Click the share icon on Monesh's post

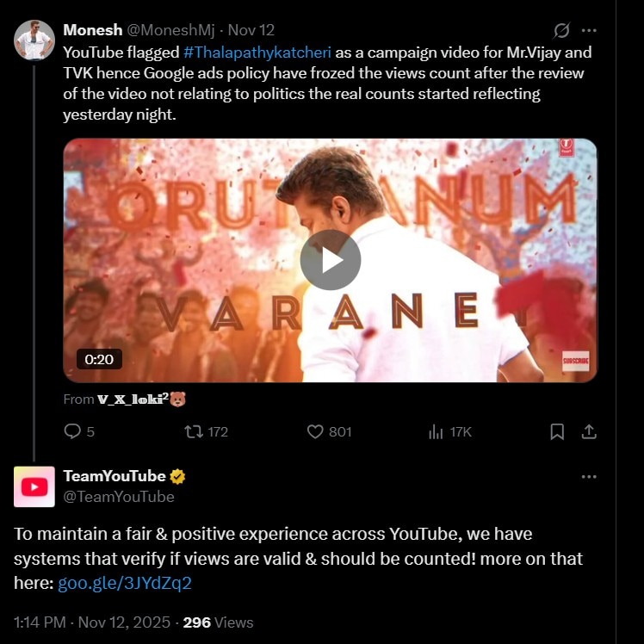[x=589, y=431]
